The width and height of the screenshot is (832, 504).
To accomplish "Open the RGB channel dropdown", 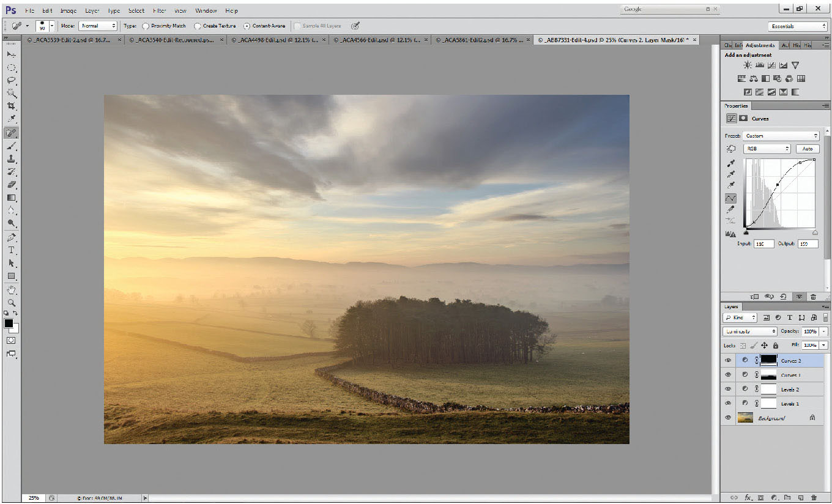I will [767, 149].
